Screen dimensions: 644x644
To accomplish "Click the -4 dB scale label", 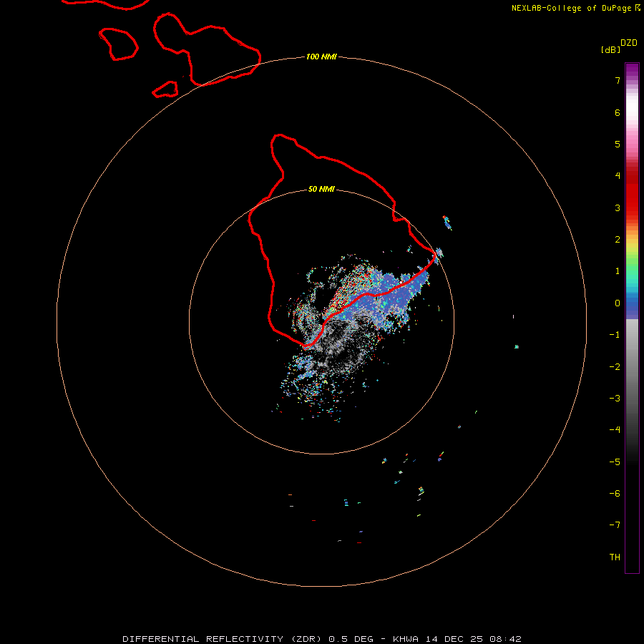I will (x=615, y=429).
